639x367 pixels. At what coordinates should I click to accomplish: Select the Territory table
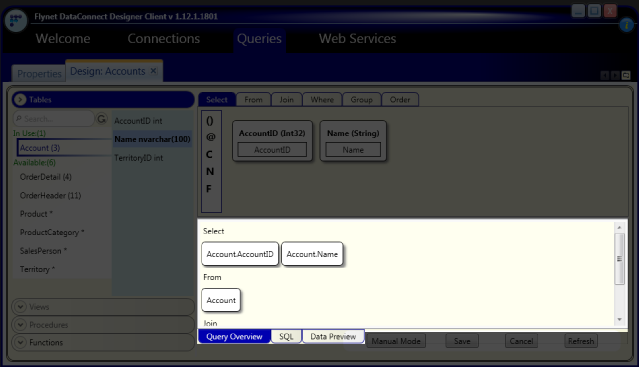[37, 269]
